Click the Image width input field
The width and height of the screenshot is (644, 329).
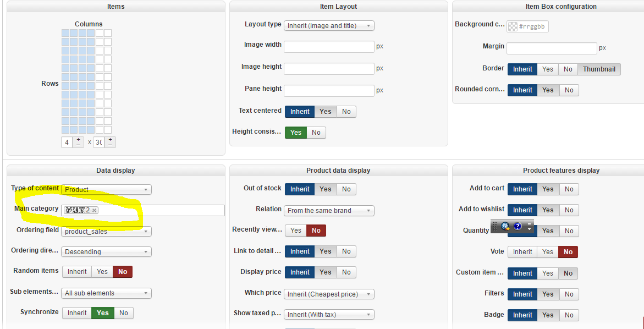point(329,47)
